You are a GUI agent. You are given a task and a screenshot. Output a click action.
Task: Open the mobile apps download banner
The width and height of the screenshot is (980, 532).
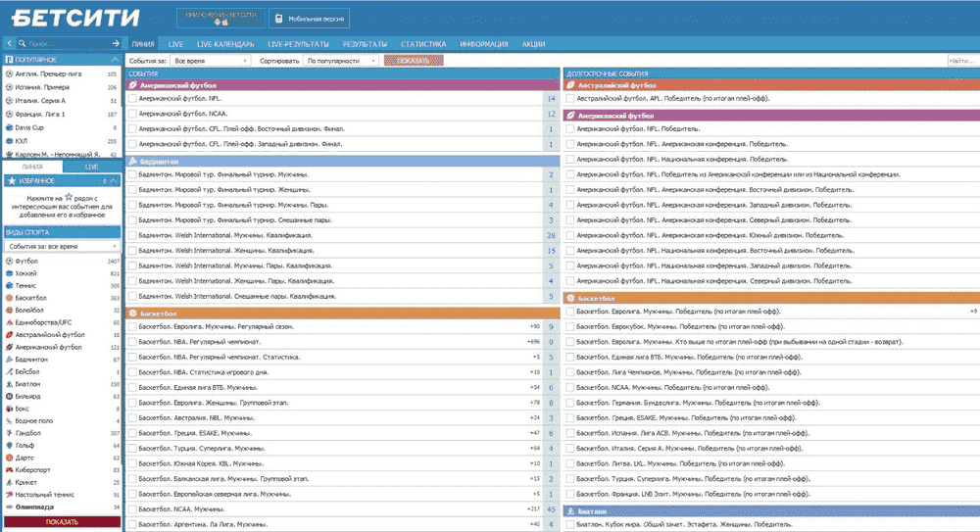[x=220, y=19]
